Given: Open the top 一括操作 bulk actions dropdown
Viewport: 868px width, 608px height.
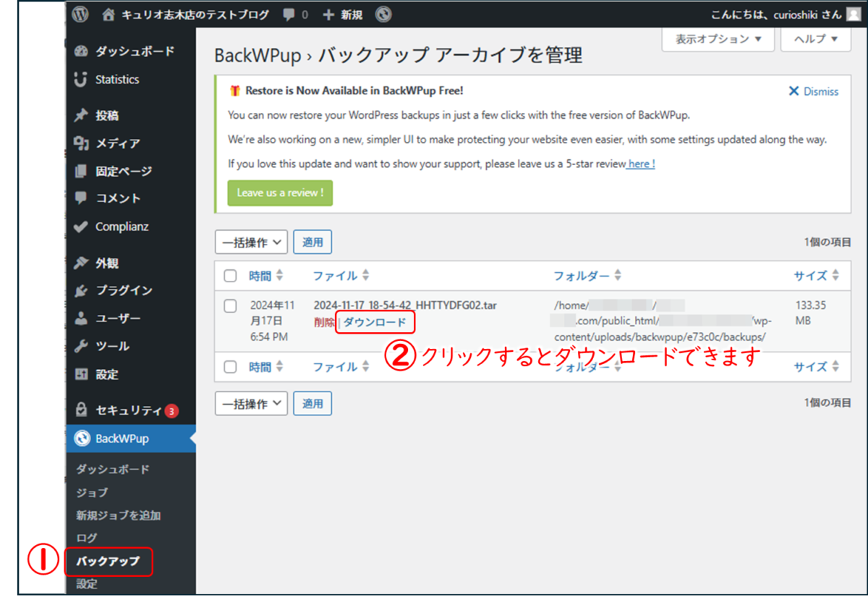Looking at the screenshot, I should (x=252, y=242).
